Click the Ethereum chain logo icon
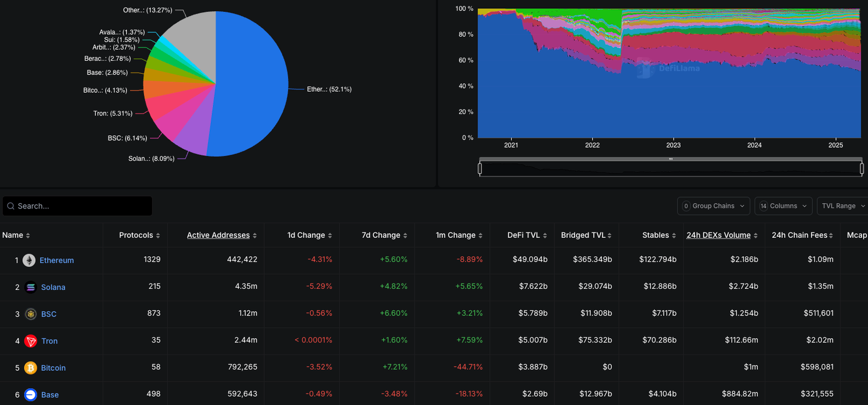Viewport: 868px width, 405px height. [29, 260]
